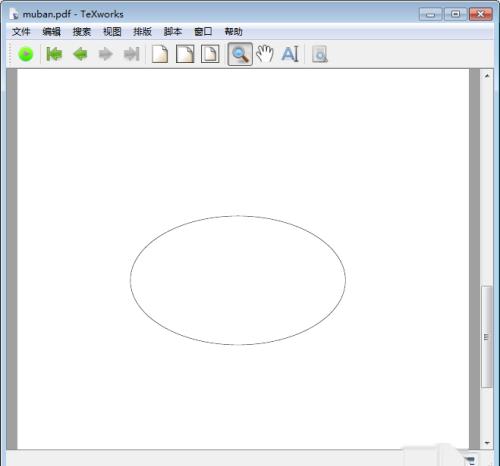Image resolution: width=500 pixels, height=466 pixels.
Task: Go to first page arrow icon
Action: click(x=54, y=54)
